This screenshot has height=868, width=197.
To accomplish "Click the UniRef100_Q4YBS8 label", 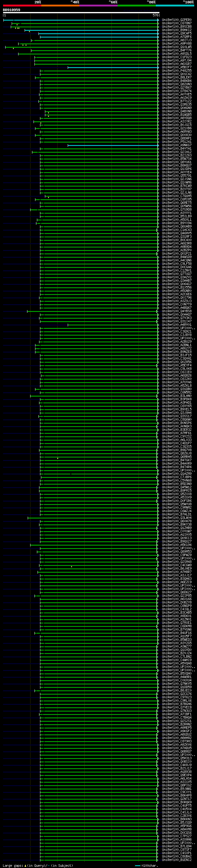I will click(177, 311).
